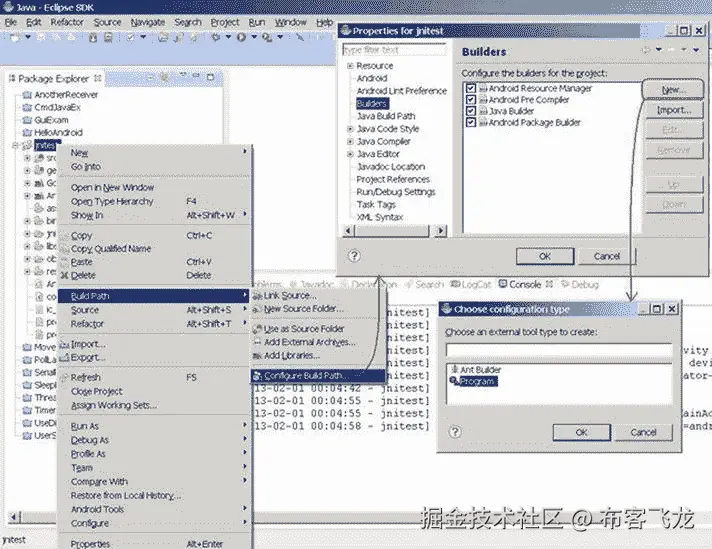
Task: Expand the Java Editor node
Action: (x=350, y=154)
